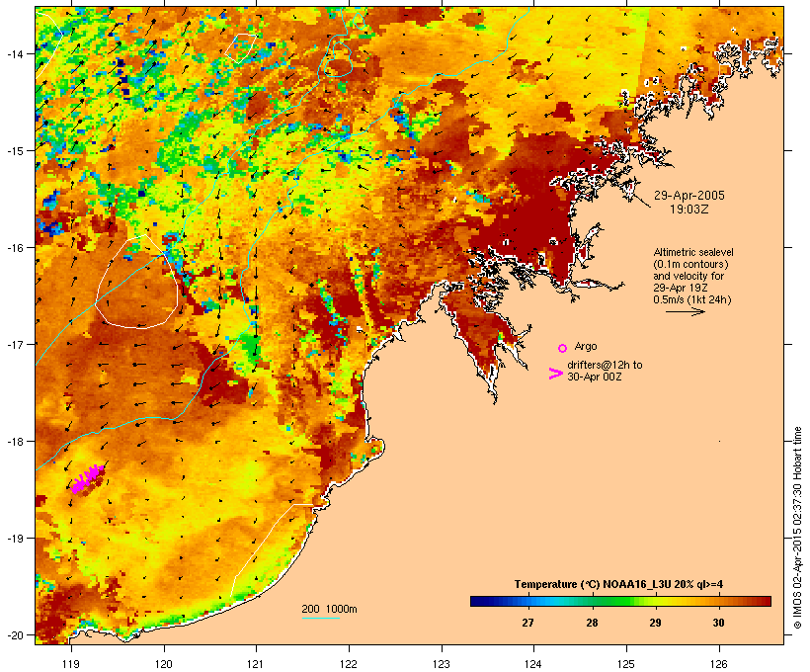Click the longitude axis label 125

(626, 664)
